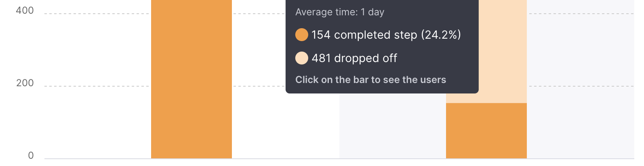Click the 200 dashed gridline right of second bar
644x166 pixels.
[581, 86]
